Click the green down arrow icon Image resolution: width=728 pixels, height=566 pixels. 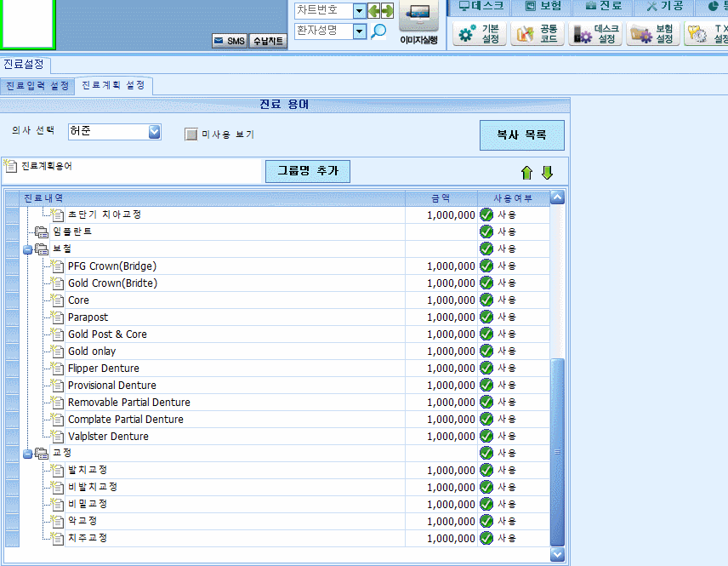547,173
